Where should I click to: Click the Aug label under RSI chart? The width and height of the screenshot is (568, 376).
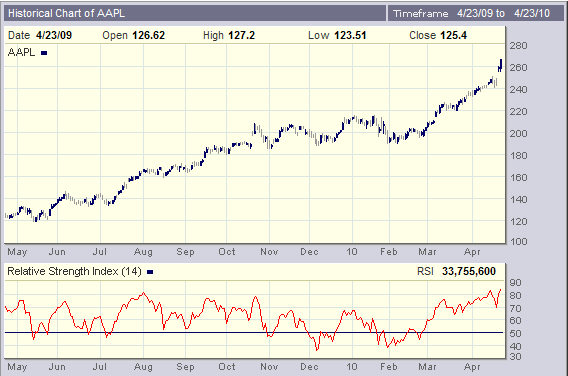point(143,367)
